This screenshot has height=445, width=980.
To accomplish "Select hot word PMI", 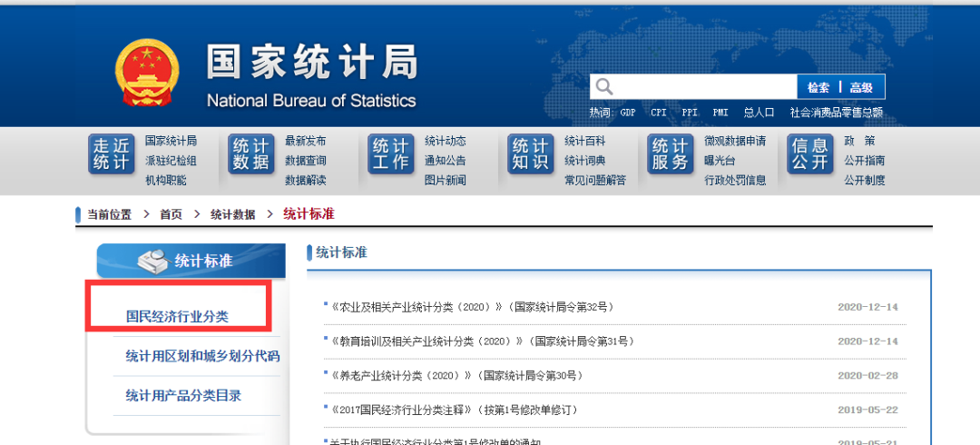I will coord(720,113).
